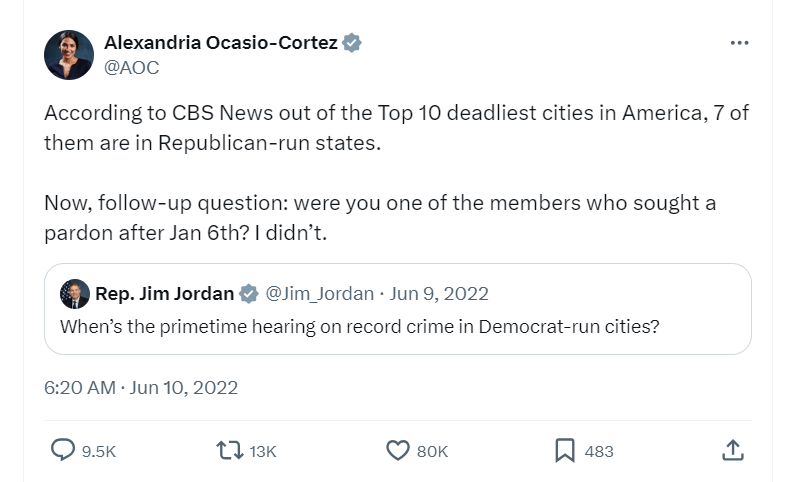Click the reply speech bubble icon
This screenshot has height=482, width=800.
[x=62, y=451]
